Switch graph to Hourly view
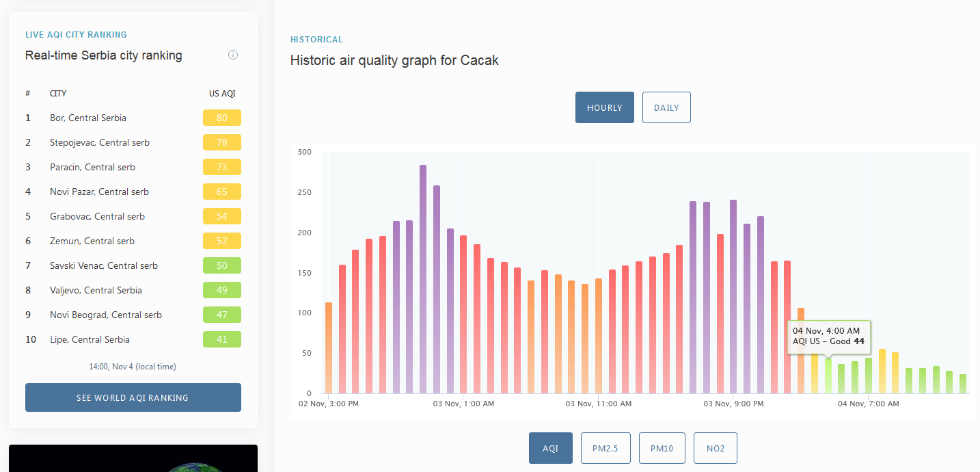Screen dimensions: 980x472 (x=605, y=107)
